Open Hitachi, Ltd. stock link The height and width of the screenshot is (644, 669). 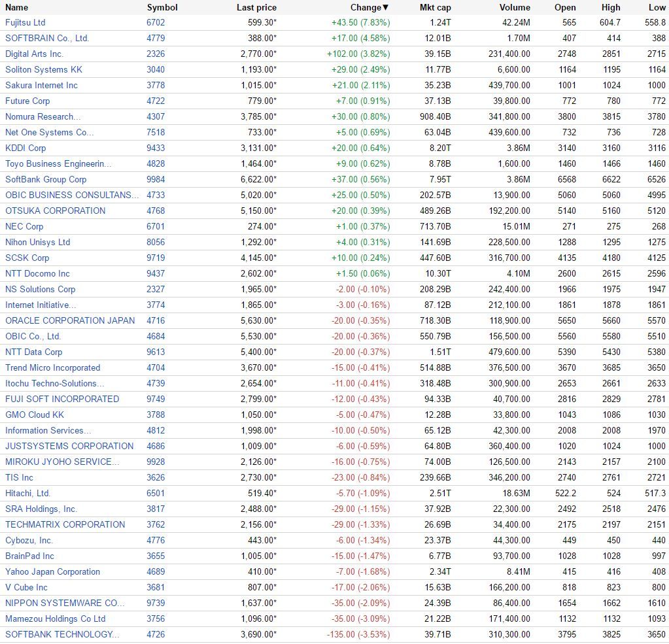pos(27,494)
